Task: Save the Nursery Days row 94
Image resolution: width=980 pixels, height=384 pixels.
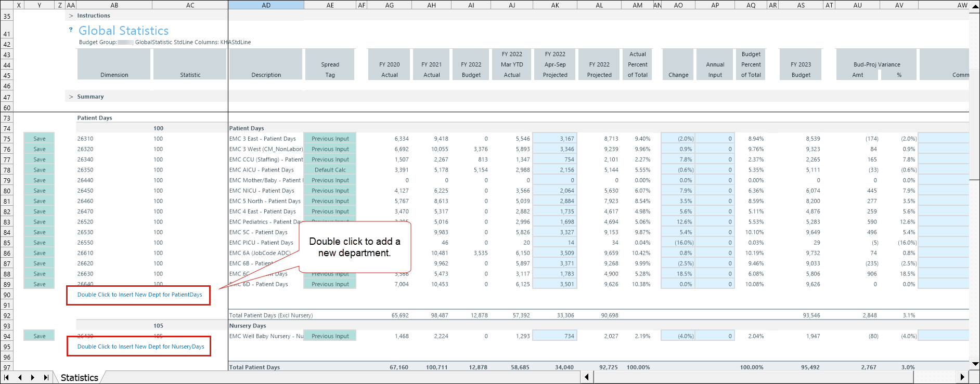Action: 40,336
